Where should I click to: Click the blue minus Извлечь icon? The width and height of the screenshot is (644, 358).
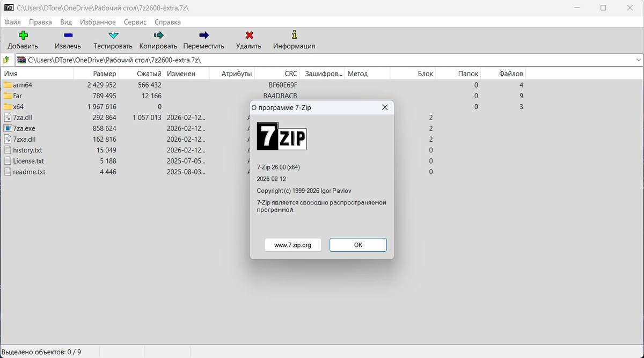[x=68, y=35]
